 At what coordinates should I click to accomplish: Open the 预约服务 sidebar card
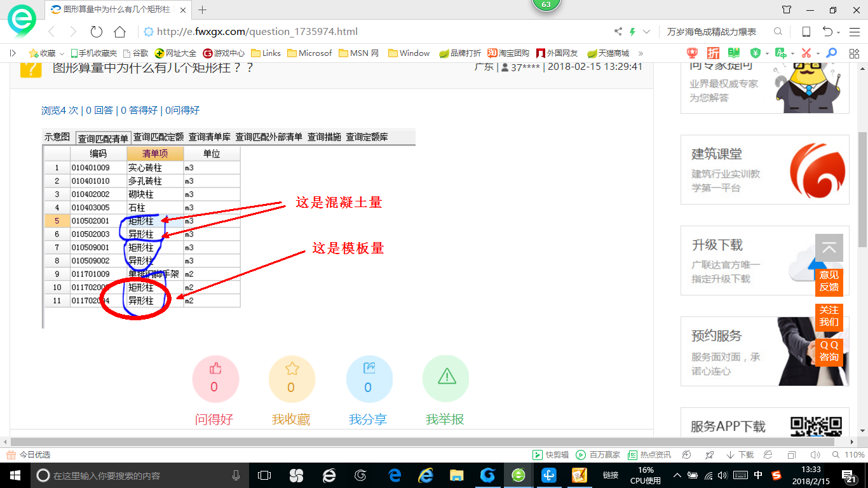click(x=764, y=351)
